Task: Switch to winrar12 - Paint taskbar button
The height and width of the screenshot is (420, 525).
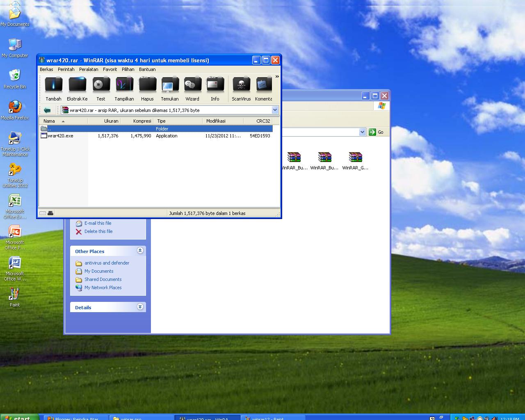Action: (x=273, y=418)
